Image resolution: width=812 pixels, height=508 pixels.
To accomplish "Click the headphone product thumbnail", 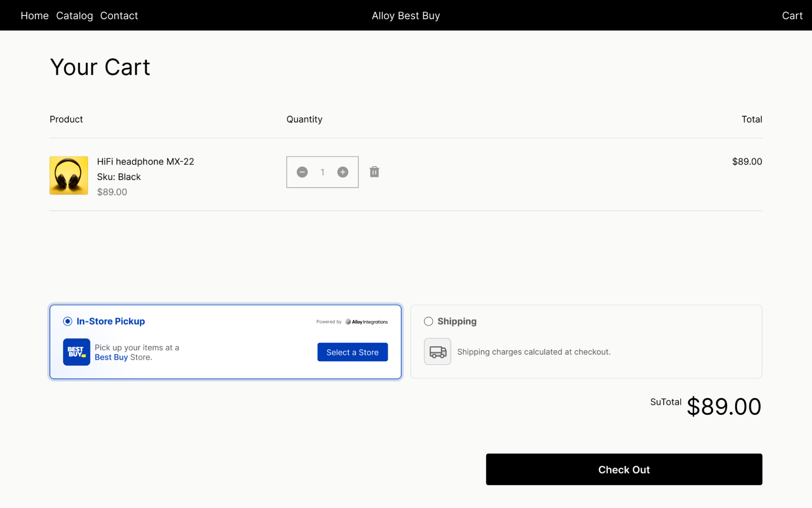I will 69,176.
